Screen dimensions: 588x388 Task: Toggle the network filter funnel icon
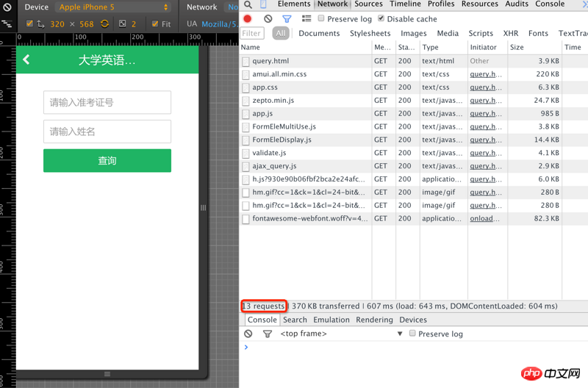coord(287,19)
